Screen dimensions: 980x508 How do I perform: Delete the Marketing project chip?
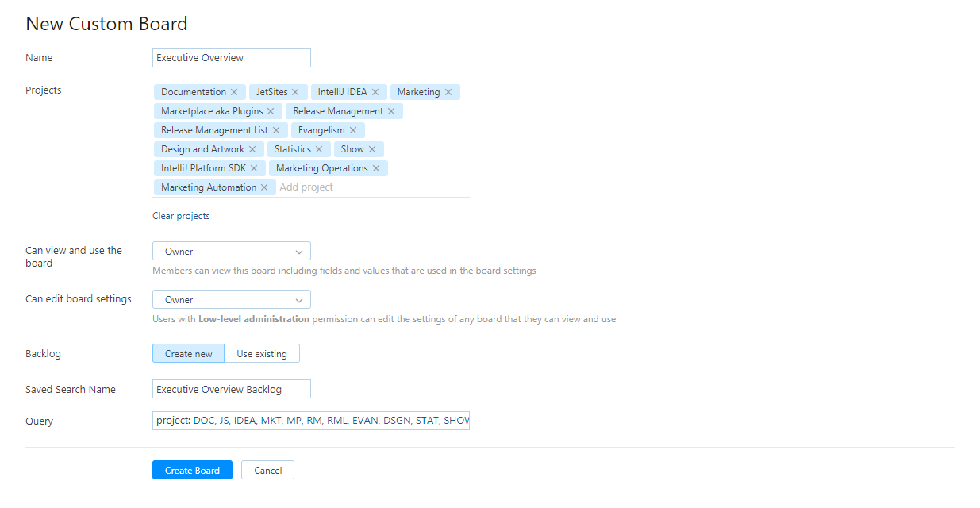(448, 92)
